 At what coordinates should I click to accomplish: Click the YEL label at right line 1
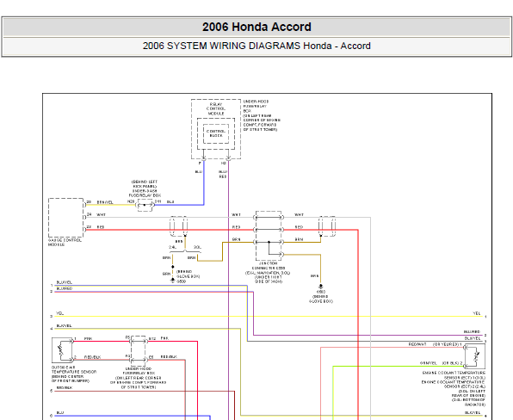point(476,313)
